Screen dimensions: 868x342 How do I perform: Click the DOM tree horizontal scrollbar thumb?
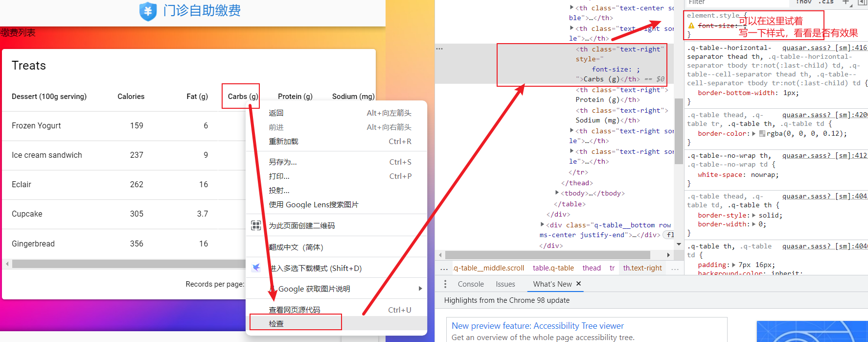point(548,255)
